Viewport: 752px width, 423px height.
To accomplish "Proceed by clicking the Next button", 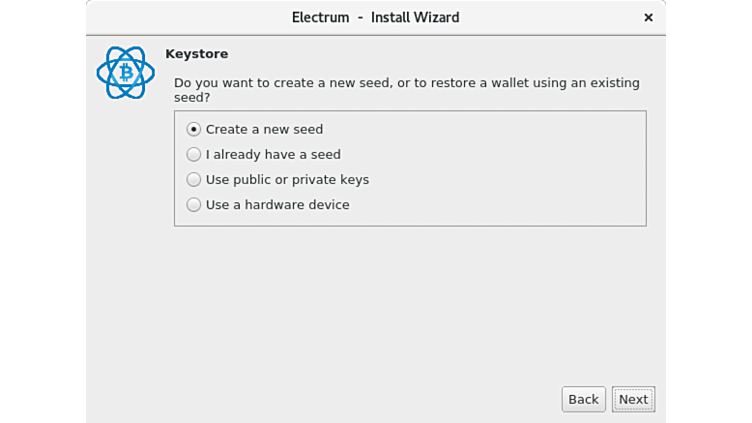I will (633, 399).
